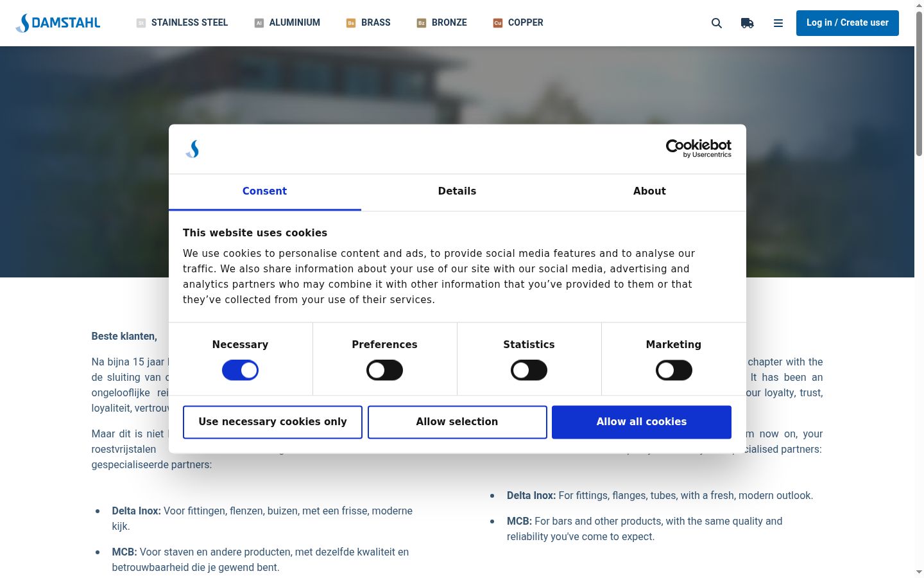This screenshot has width=924, height=578.
Task: Turn on the Statistics cookies switch
Action: (529, 371)
